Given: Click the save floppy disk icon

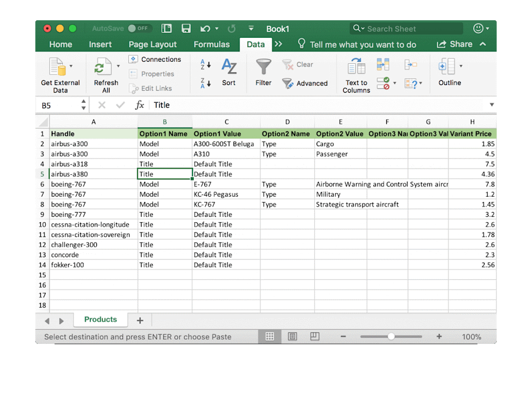Looking at the screenshot, I should click(186, 29).
